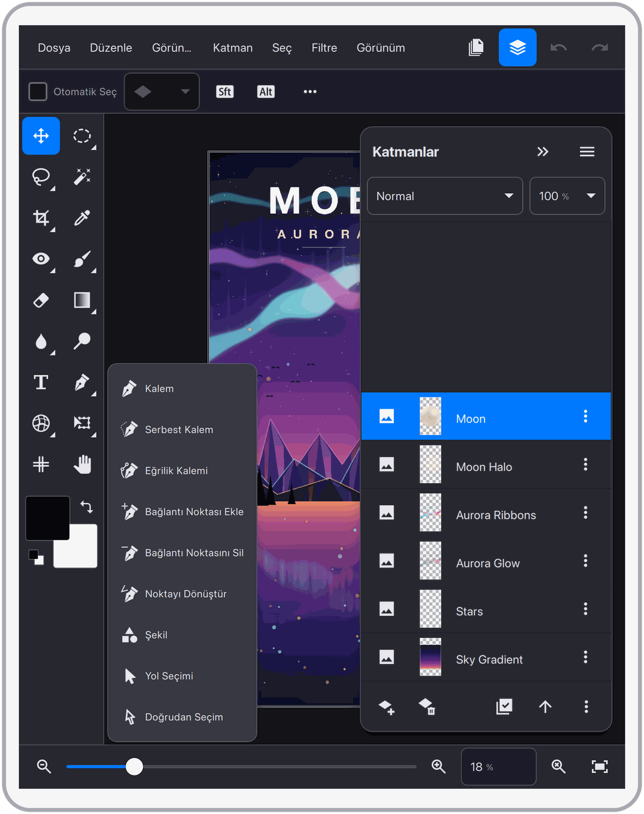The width and height of the screenshot is (644, 814).
Task: Hide the Aurora Glow layer
Action: tap(387, 561)
